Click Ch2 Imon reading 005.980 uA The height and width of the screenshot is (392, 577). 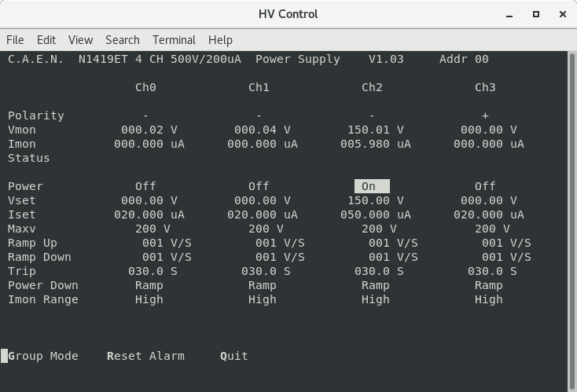(376, 144)
